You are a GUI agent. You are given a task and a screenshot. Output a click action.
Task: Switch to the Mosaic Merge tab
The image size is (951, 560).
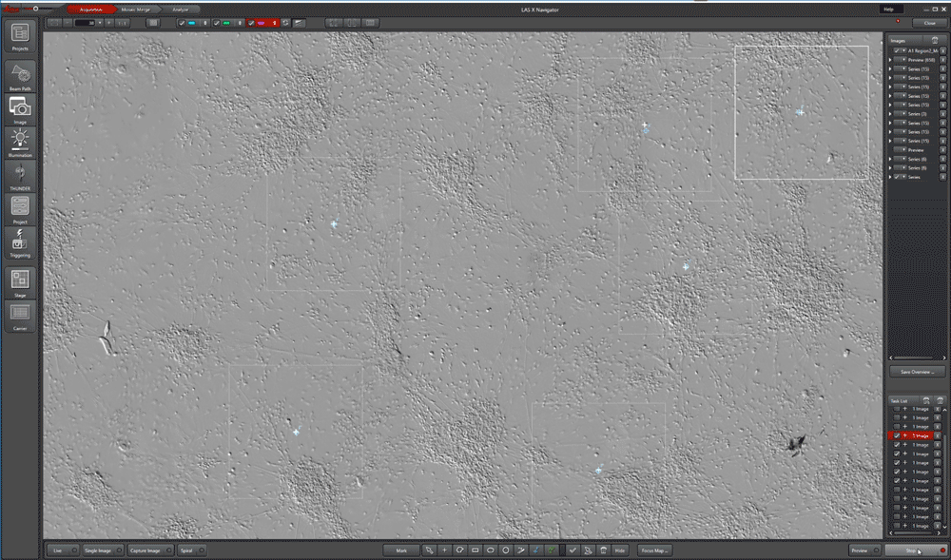click(136, 10)
